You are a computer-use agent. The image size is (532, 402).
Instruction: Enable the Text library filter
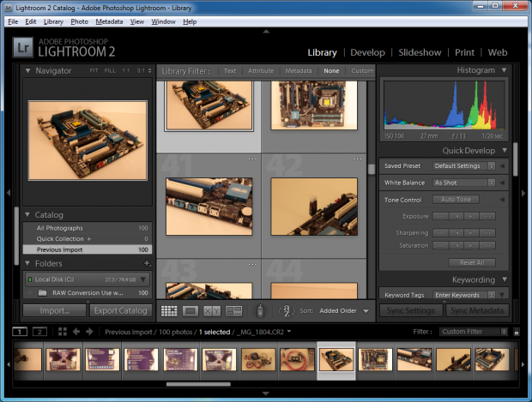(230, 71)
